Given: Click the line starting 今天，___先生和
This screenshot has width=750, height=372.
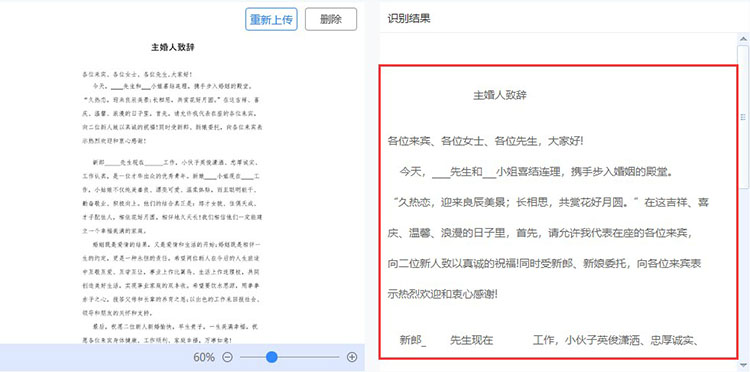Looking at the screenshot, I should (x=536, y=172).
